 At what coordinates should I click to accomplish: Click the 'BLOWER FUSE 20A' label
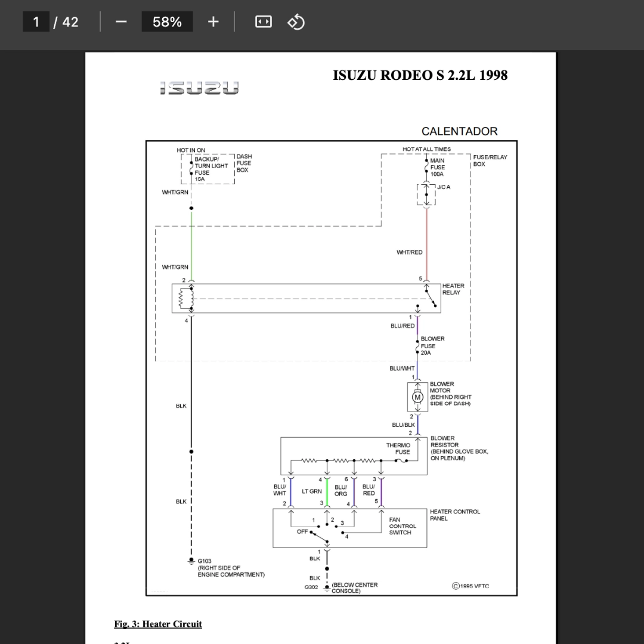point(432,346)
